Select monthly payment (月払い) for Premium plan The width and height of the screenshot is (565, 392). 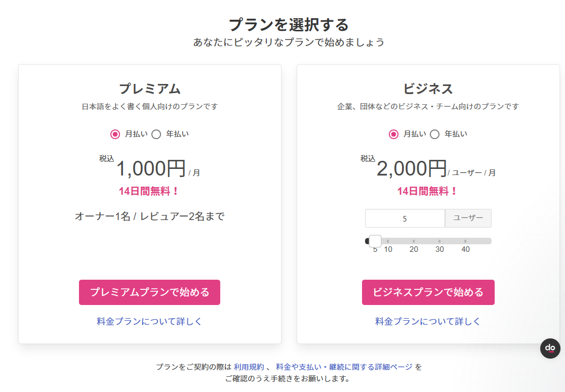(115, 134)
